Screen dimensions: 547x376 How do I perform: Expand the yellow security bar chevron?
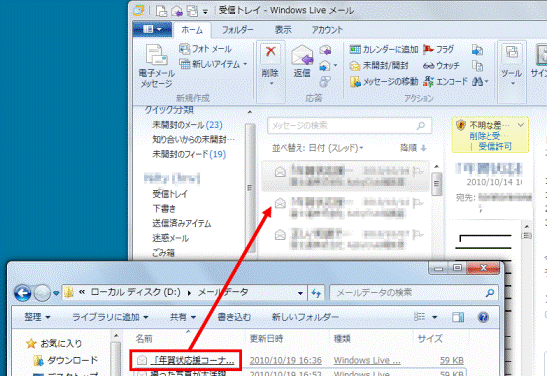coord(520,125)
